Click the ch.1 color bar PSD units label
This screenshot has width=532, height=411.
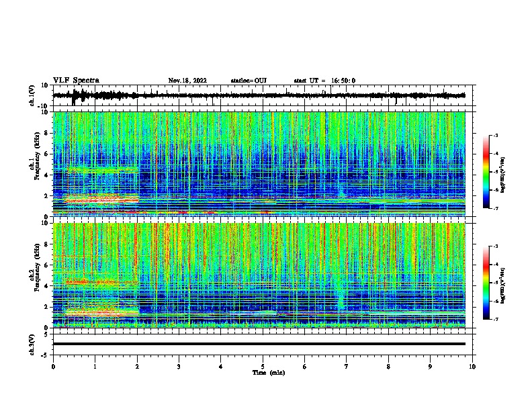click(x=502, y=175)
